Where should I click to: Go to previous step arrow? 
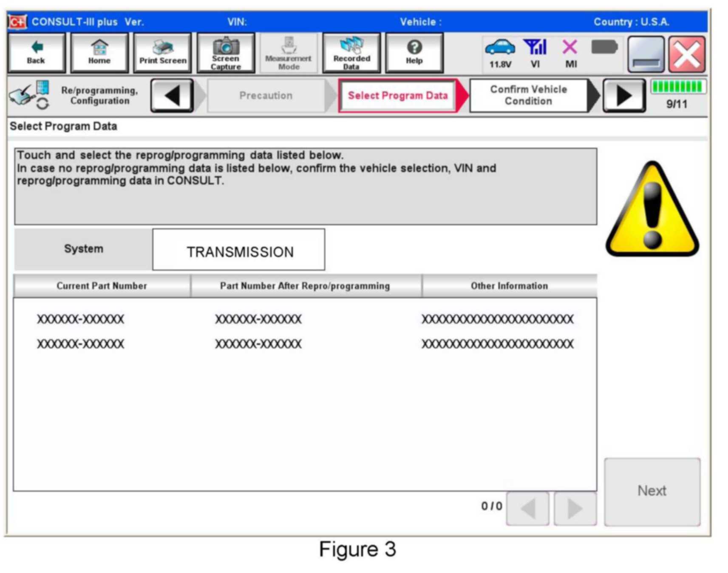172,96
